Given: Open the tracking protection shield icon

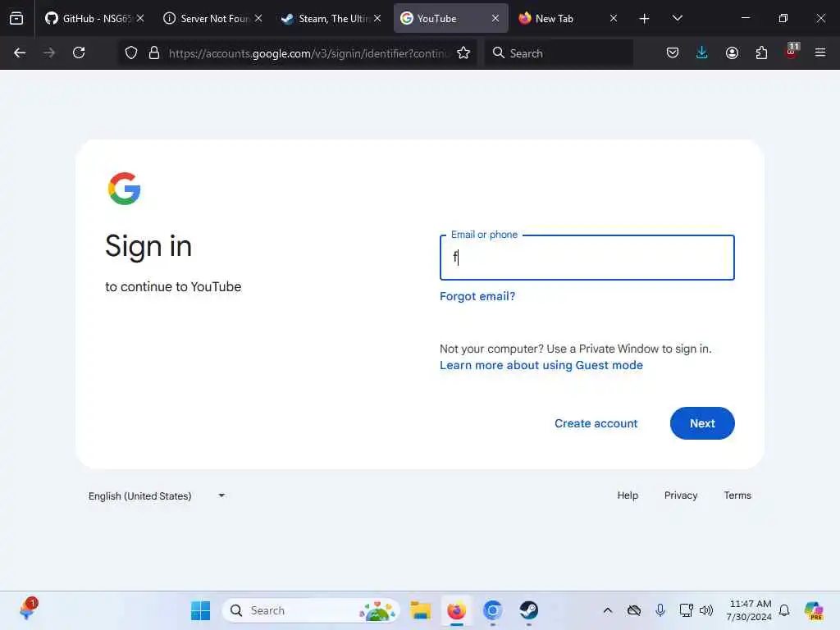Looking at the screenshot, I should [x=131, y=52].
